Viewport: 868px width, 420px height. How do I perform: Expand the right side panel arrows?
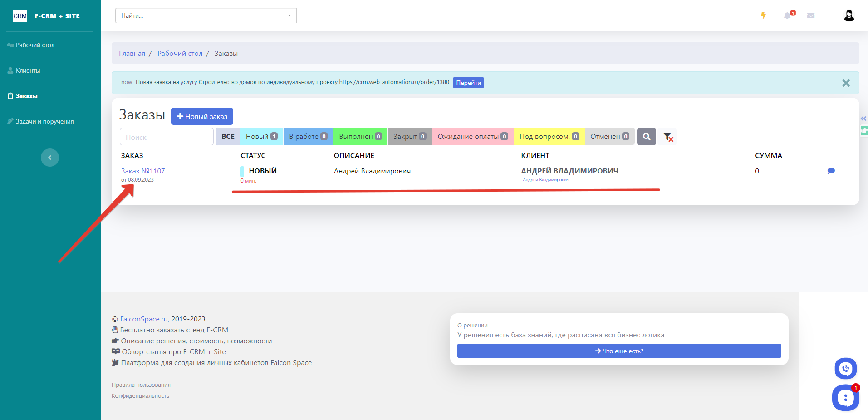click(x=863, y=119)
